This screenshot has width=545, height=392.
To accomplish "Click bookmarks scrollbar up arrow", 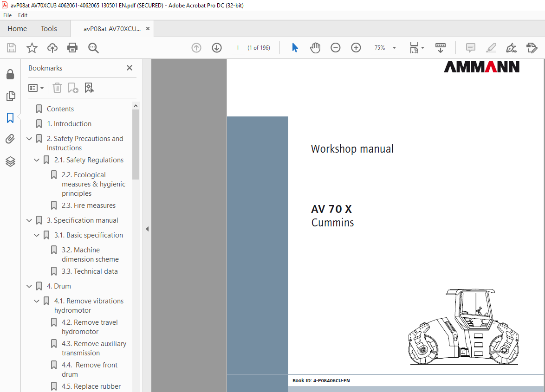I will (136, 106).
